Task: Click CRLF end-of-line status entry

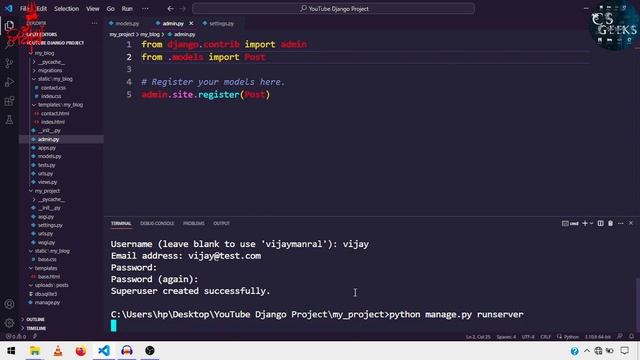Action: pos(546,337)
